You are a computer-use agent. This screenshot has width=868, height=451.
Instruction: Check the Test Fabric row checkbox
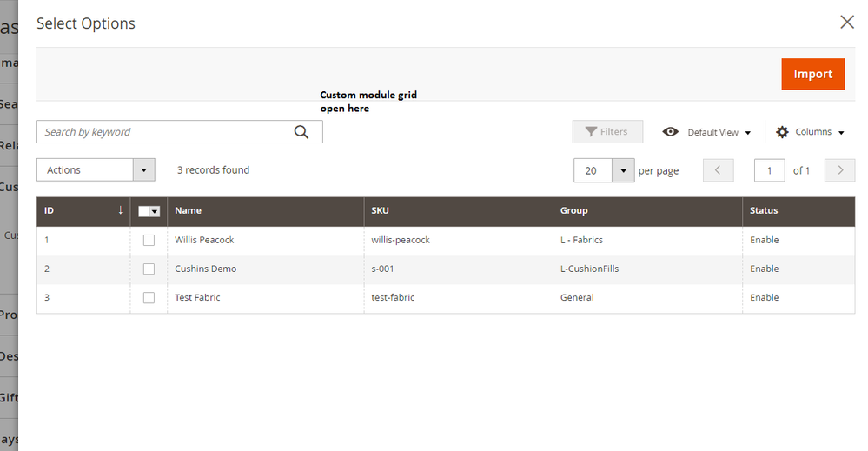(149, 298)
